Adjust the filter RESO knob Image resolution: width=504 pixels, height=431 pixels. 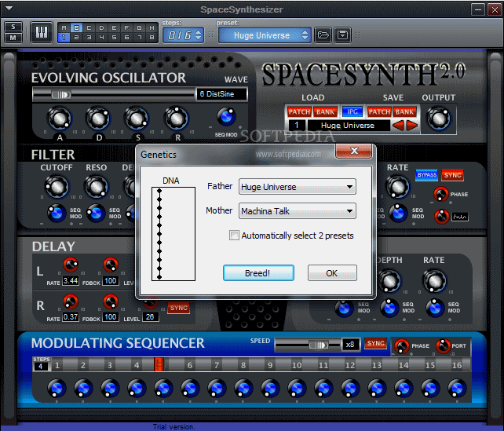coord(96,187)
